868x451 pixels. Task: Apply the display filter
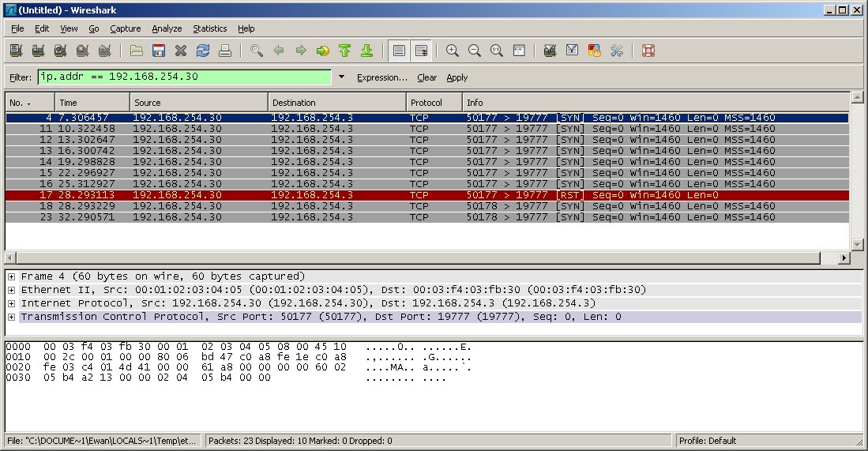[457, 77]
